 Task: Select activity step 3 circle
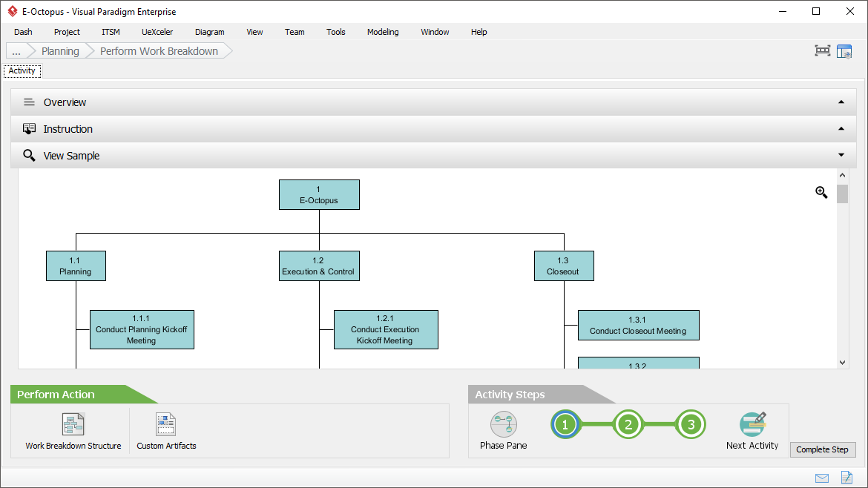click(x=691, y=425)
